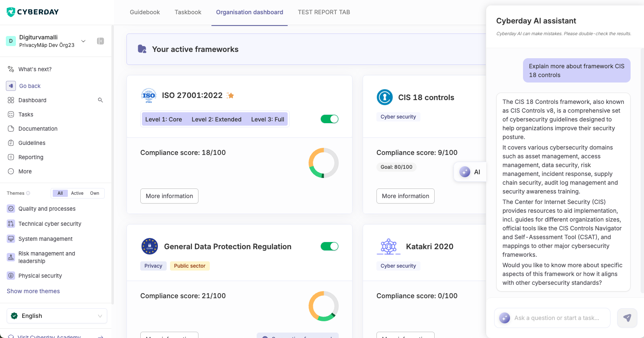644x338 pixels.
Task: Click the green shield icon beside English
Action: coord(15,316)
